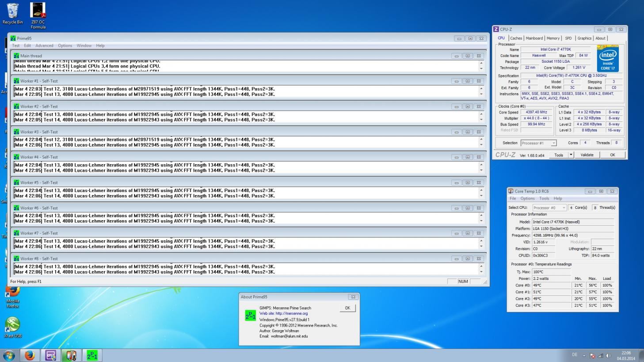The image size is (644, 362).
Task: Open the Z87 OC Formula PDF icon
Action: pos(38,15)
